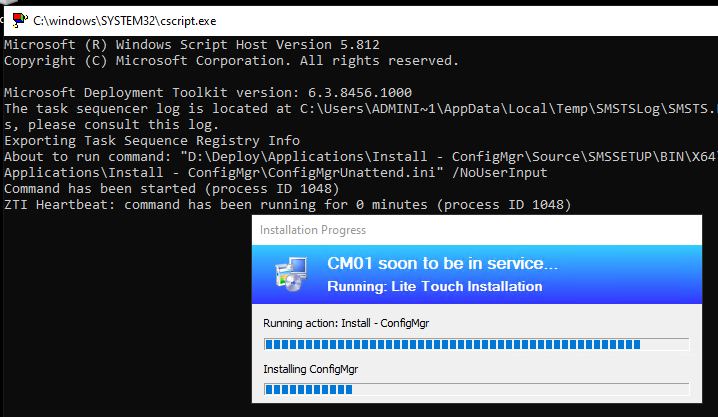The height and width of the screenshot is (417, 718).
Task: Click 'Running: Lite Touch Installation' subtitle text
Action: coord(434,286)
